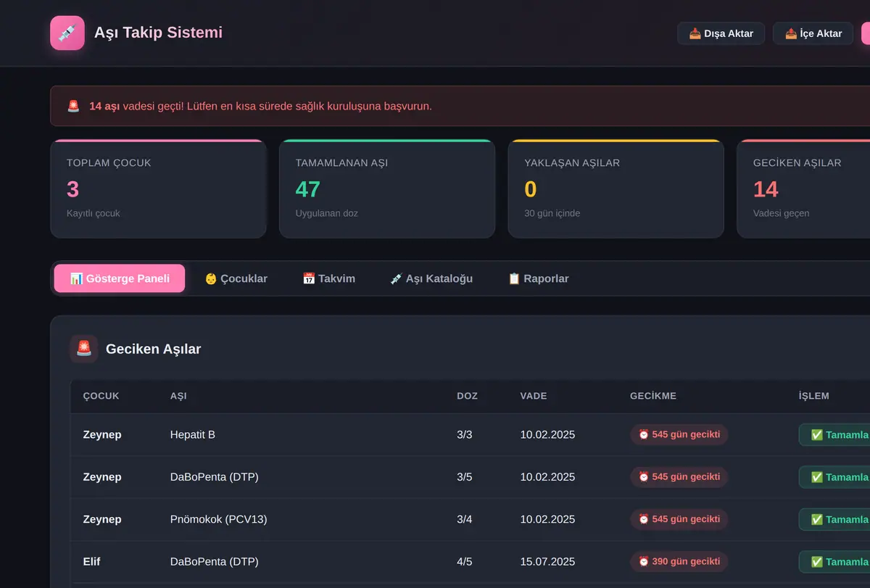Click the GECİKME column header
The height and width of the screenshot is (588, 870).
point(653,396)
